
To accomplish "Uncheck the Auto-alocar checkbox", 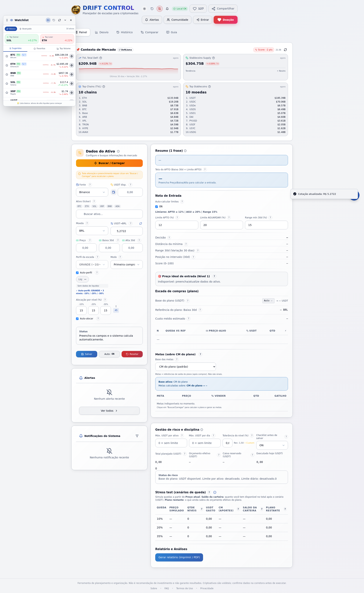I will point(77,319).
